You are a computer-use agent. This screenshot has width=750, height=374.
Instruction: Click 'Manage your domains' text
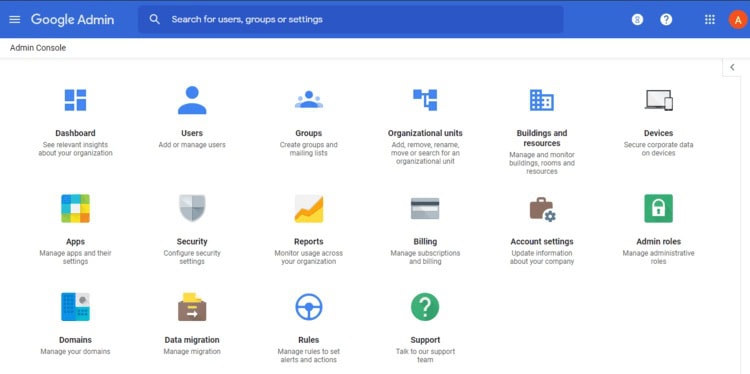(x=75, y=352)
